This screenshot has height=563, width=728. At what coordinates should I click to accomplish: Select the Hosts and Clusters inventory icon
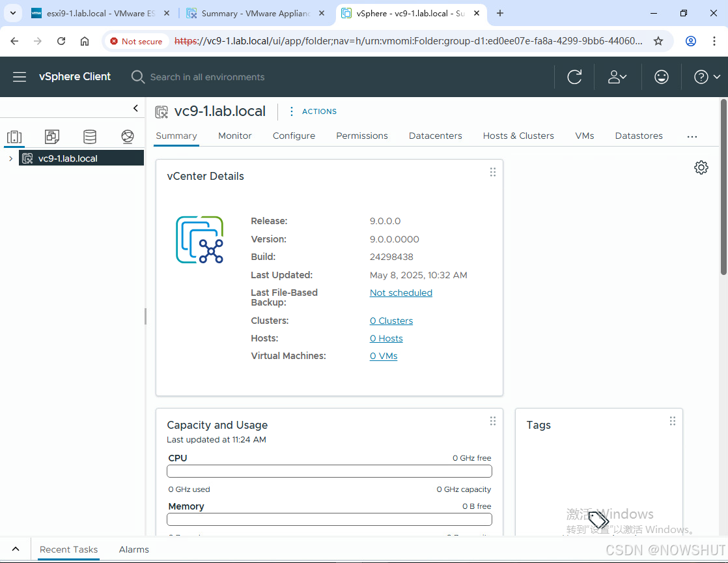click(14, 137)
